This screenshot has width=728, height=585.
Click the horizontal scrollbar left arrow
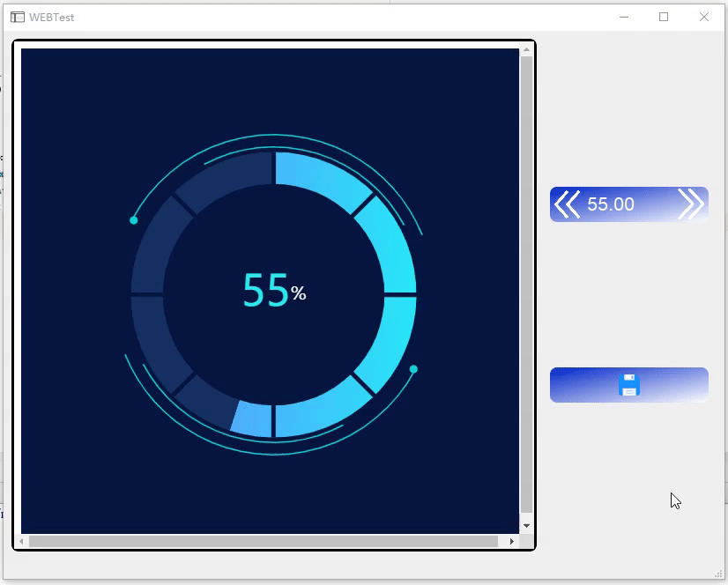(x=21, y=541)
